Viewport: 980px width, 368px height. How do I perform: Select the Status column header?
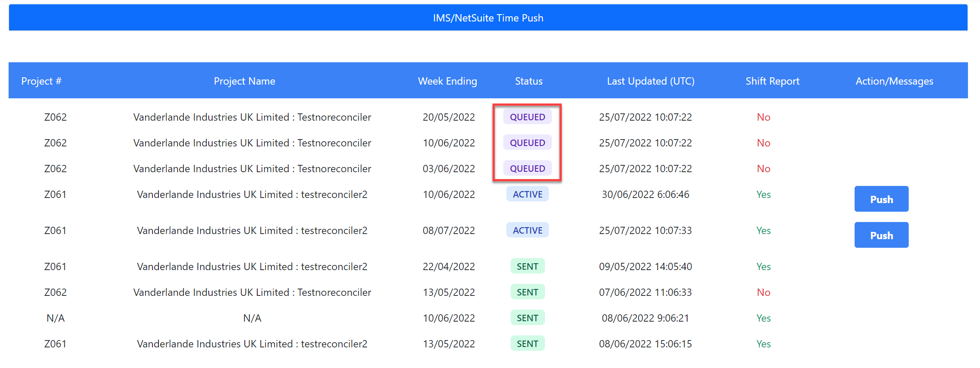[x=529, y=81]
